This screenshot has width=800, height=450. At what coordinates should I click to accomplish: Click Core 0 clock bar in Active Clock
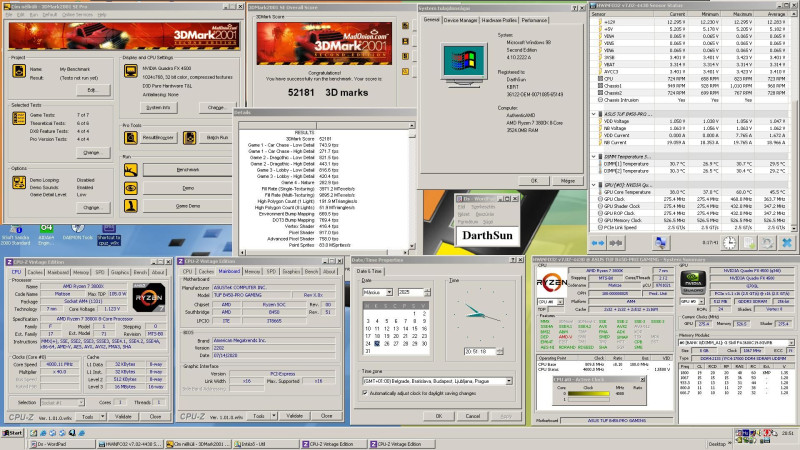pos(588,393)
